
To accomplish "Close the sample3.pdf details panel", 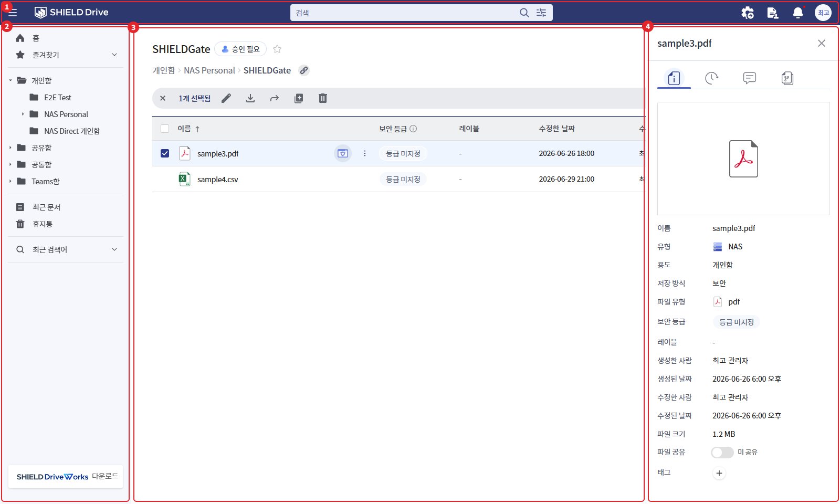I will tap(822, 43).
